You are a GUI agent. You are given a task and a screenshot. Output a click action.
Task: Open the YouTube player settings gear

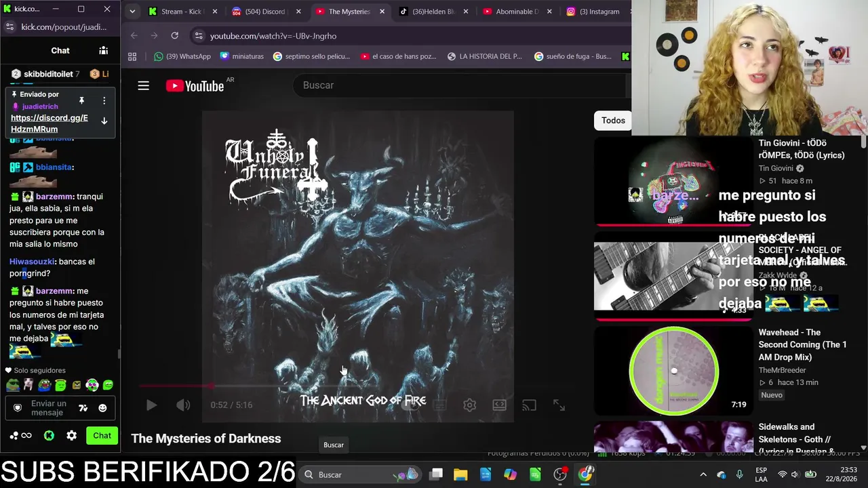click(469, 405)
